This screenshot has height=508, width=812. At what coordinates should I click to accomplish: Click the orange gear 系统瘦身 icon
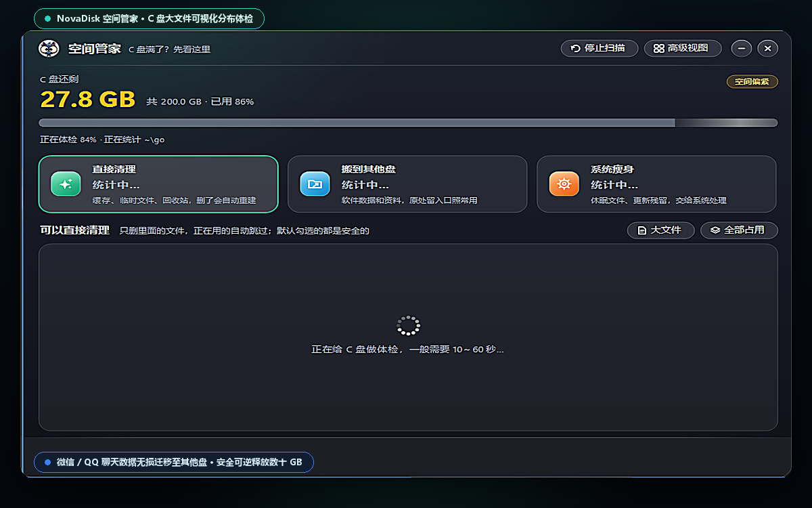click(564, 184)
